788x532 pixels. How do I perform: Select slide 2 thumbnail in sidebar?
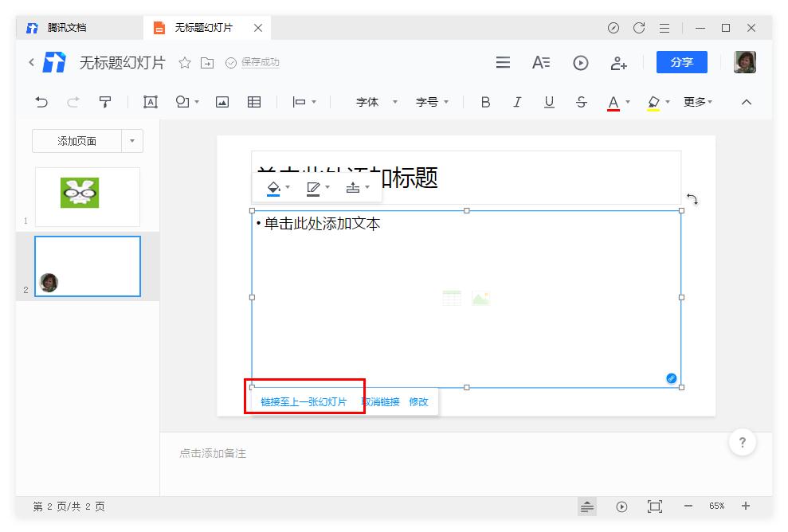pos(88,267)
